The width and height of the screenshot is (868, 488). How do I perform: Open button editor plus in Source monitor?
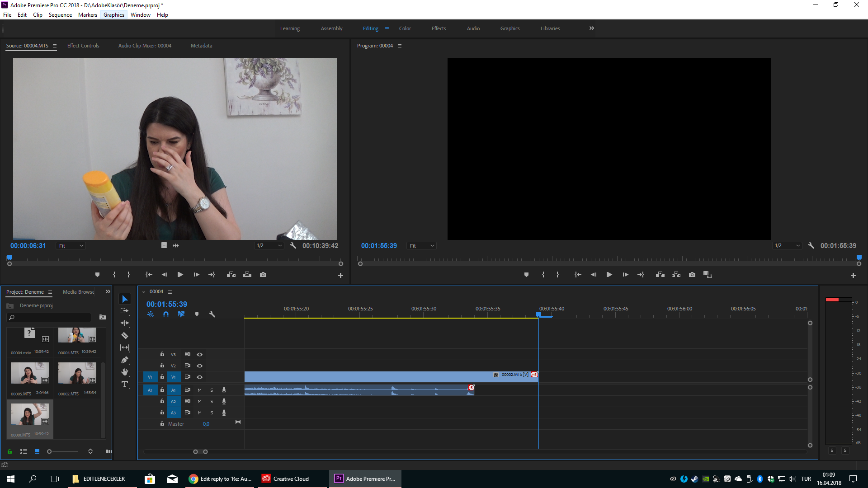[x=340, y=275]
